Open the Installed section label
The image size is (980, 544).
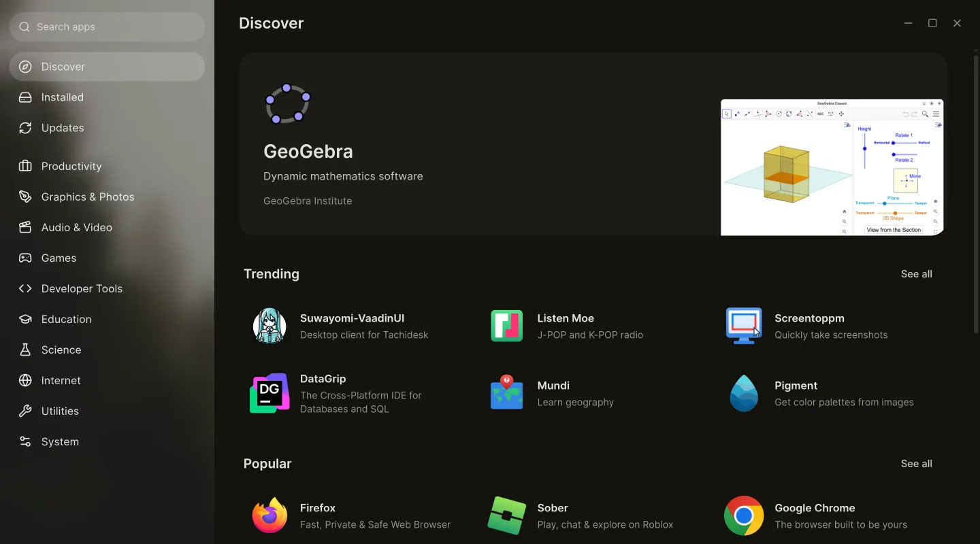[63, 97]
